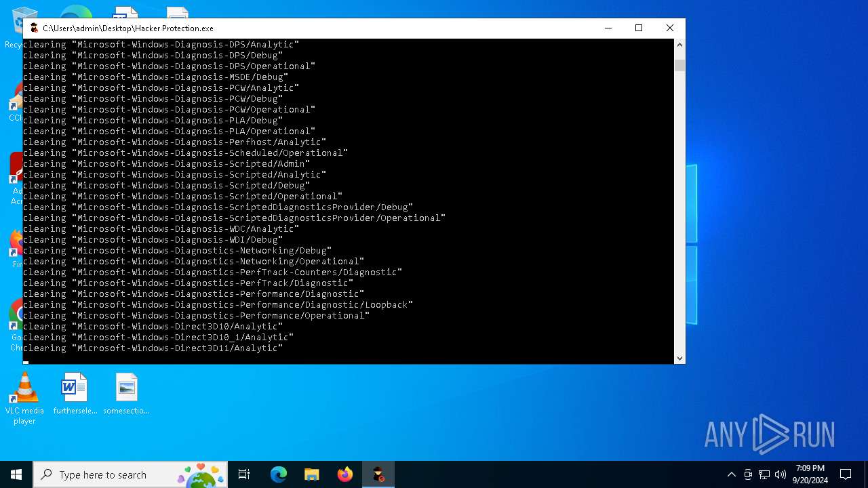
Task: Click the line "Microsoft-Windows-Diagnosis-PCW/Operational"
Action: (170, 110)
